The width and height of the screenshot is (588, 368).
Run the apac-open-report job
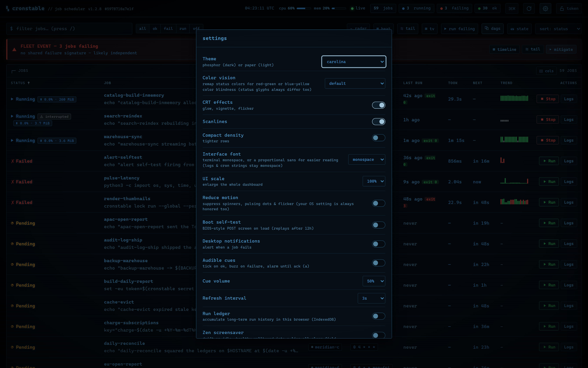pos(549,223)
